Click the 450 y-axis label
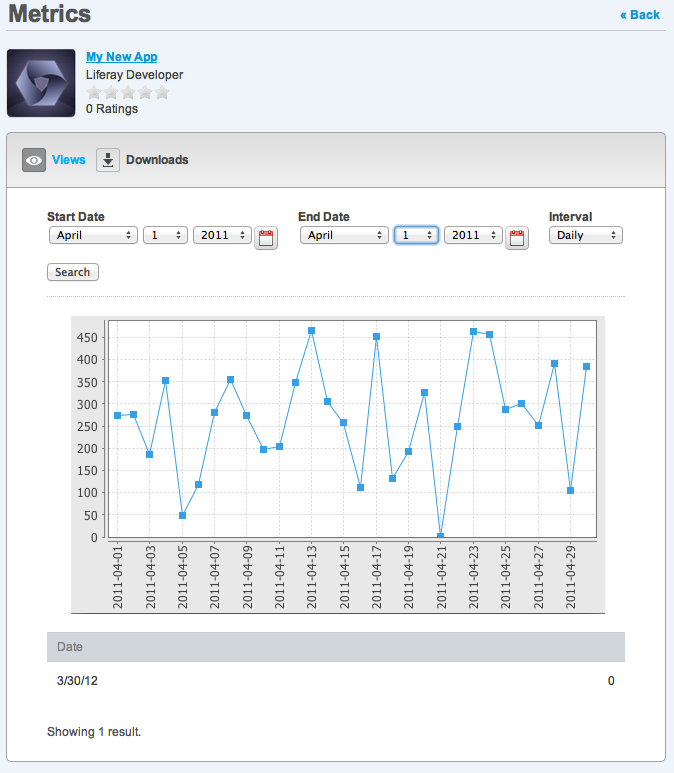This screenshot has height=773, width=674. (x=87, y=338)
